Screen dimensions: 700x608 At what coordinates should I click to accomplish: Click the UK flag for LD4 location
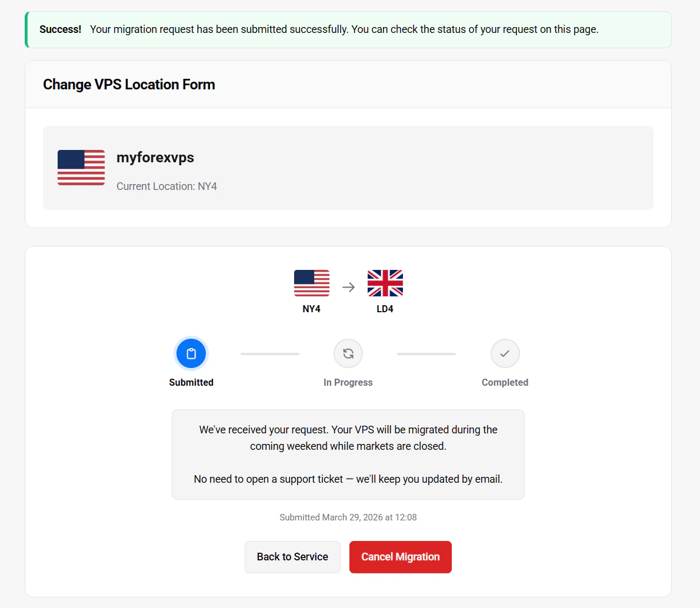pos(385,283)
